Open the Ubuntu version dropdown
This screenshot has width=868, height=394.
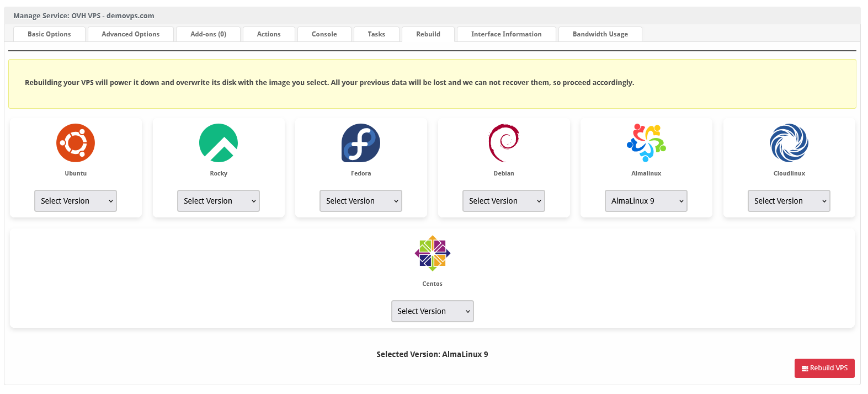point(76,201)
